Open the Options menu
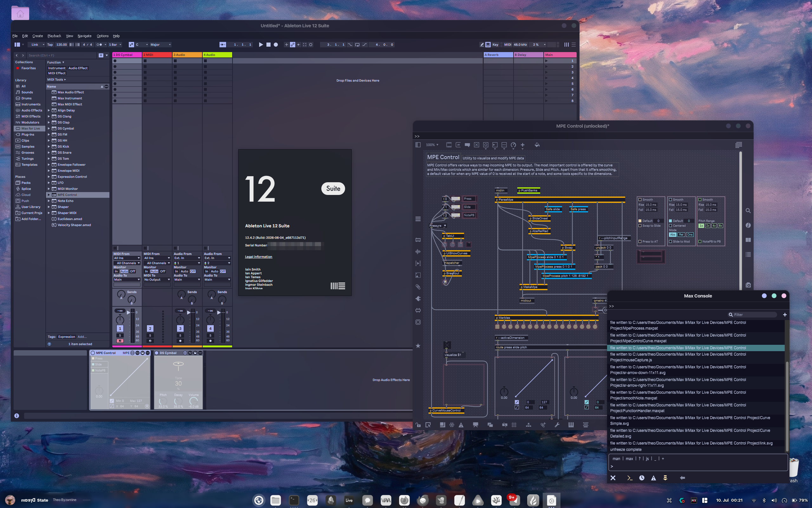This screenshot has width=812, height=508. point(103,36)
